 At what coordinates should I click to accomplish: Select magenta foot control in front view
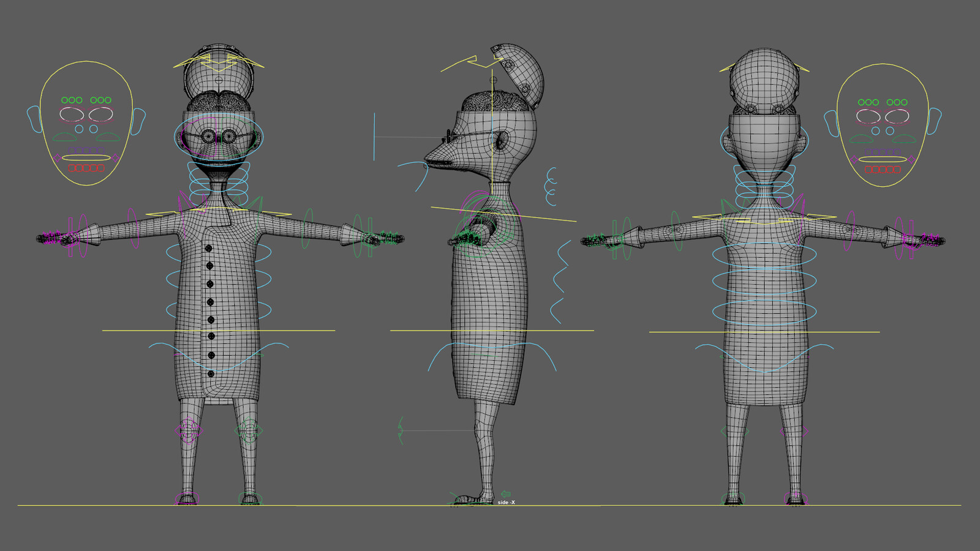[188, 498]
